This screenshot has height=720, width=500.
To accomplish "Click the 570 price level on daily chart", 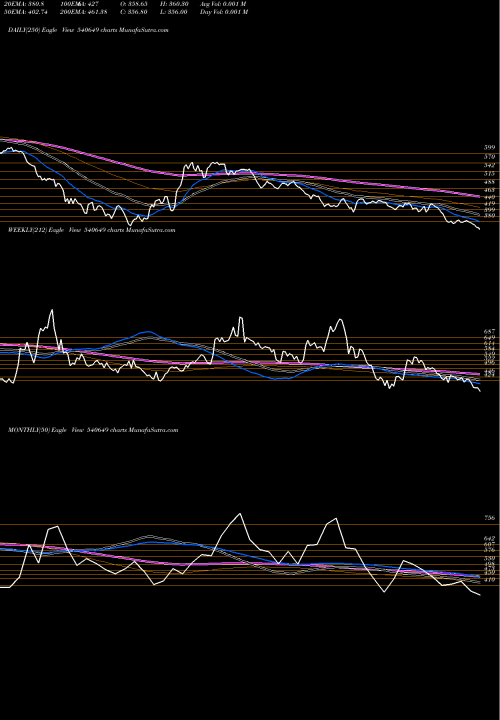I will pyautogui.click(x=489, y=157).
